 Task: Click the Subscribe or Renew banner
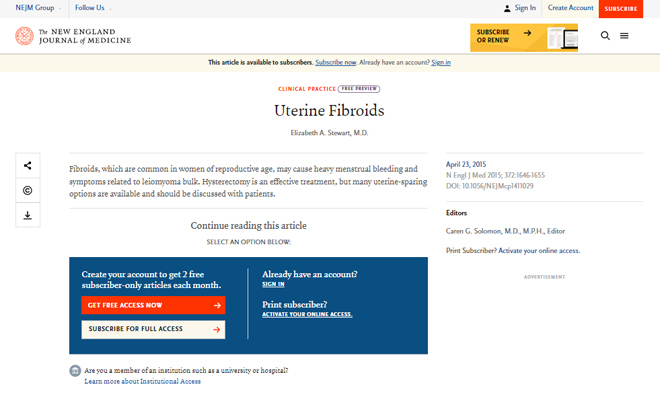(524, 37)
